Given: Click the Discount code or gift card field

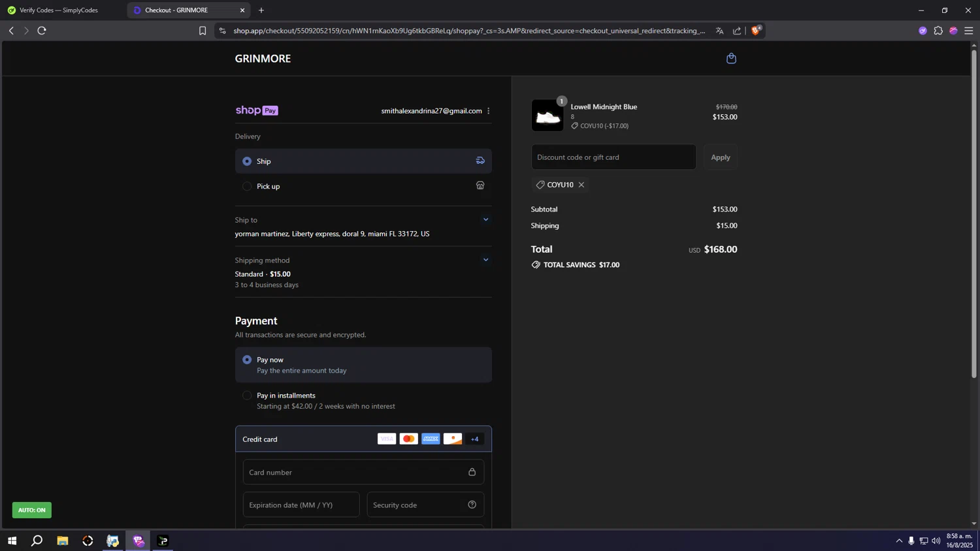Looking at the screenshot, I should [x=613, y=157].
